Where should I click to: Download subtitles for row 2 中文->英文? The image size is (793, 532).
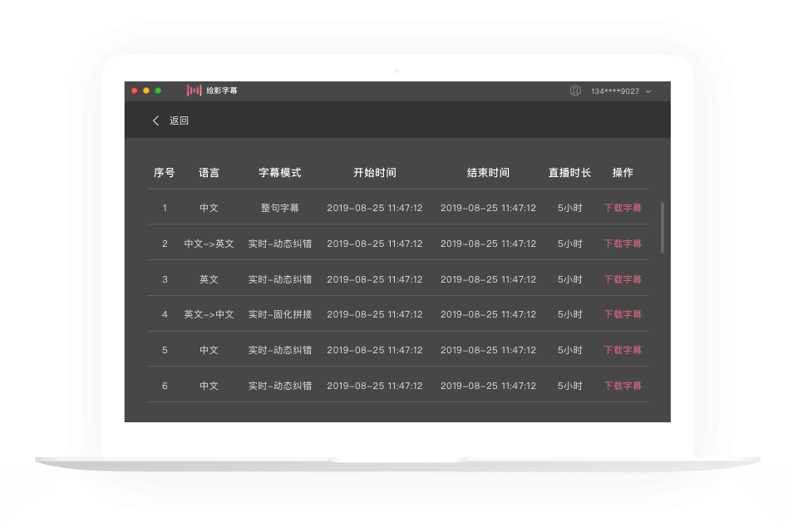pyautogui.click(x=623, y=244)
